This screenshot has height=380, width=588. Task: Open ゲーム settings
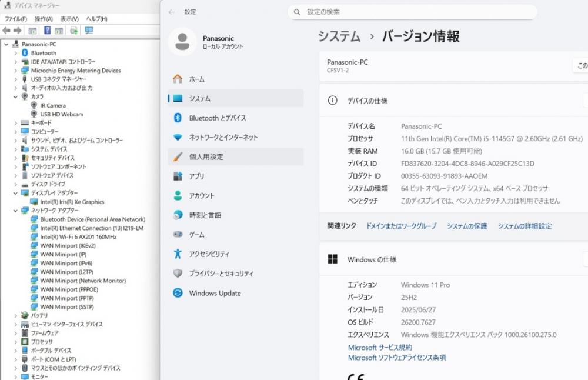pos(236,235)
